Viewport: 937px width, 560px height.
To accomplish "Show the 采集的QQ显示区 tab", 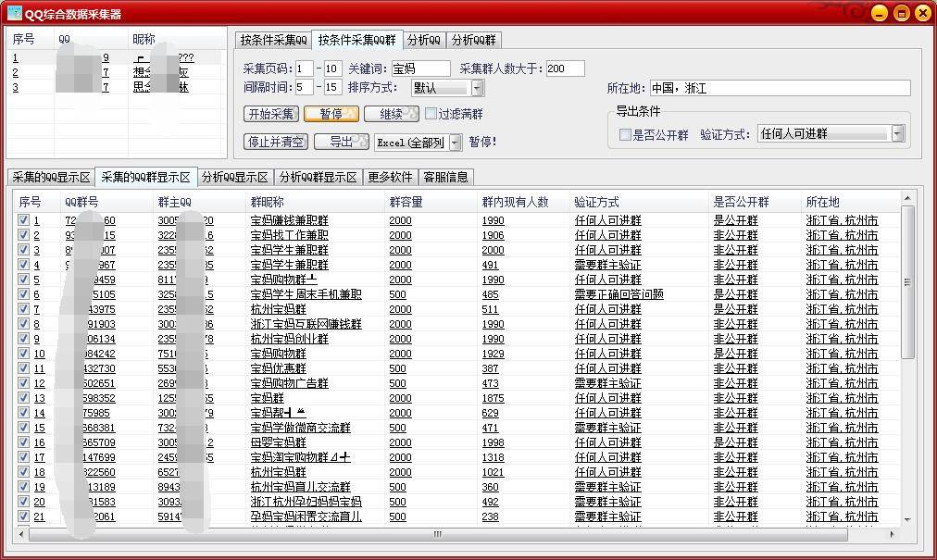I will 52,178.
